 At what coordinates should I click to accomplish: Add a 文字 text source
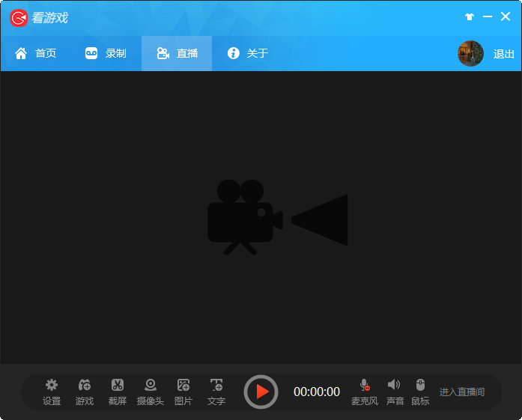point(216,392)
